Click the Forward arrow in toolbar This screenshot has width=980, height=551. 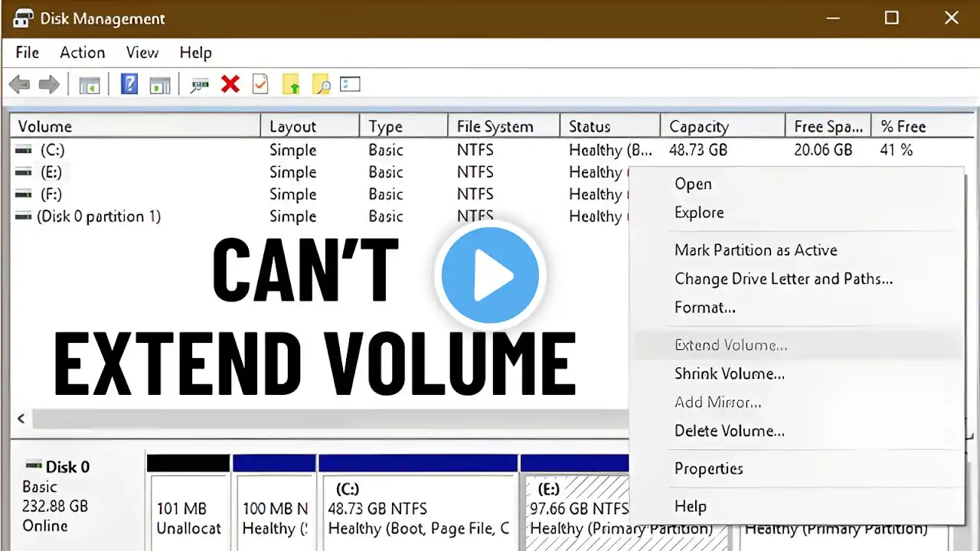(x=49, y=84)
